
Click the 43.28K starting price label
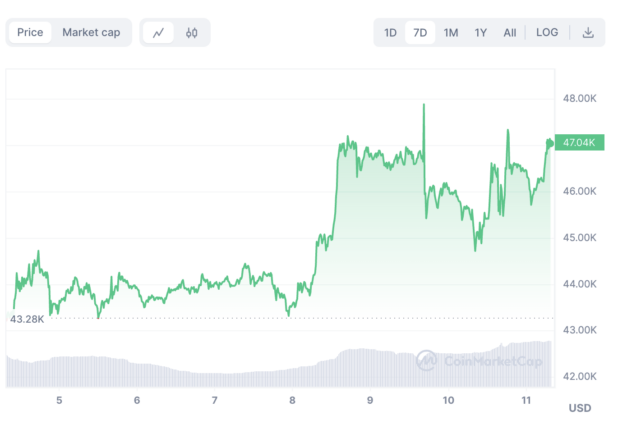26,318
